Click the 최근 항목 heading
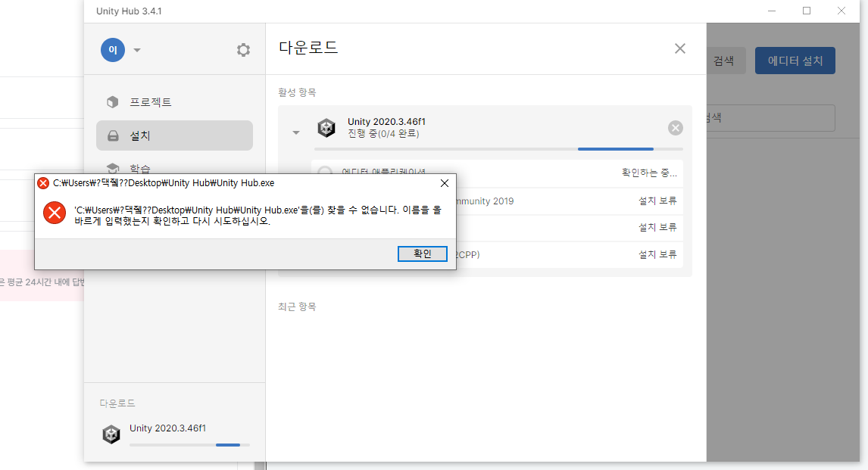 point(297,307)
